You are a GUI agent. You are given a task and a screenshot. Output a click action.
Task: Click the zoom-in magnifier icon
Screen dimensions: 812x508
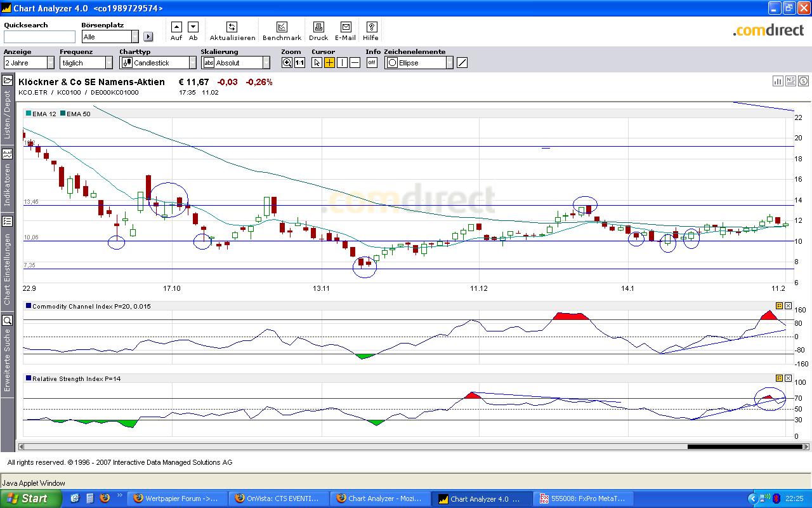coord(287,62)
